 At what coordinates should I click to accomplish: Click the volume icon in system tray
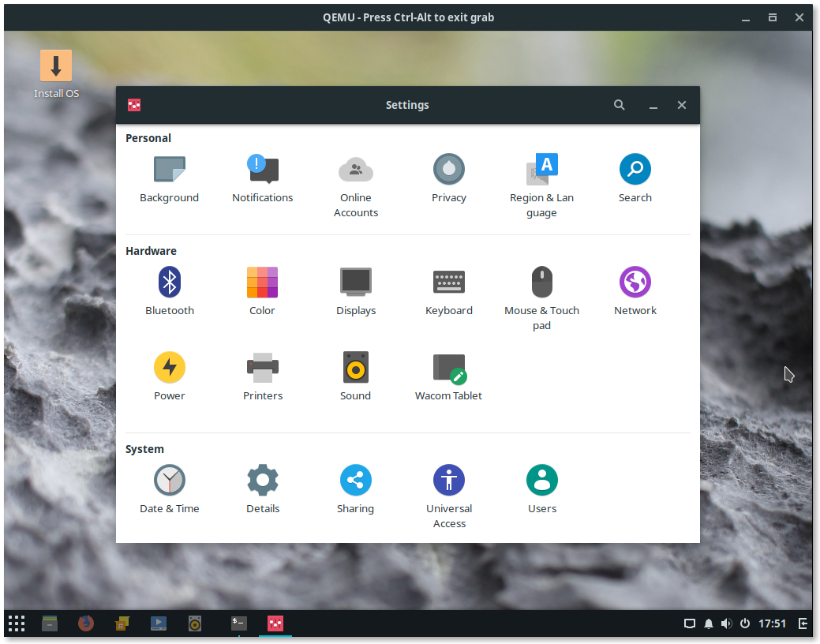tap(726, 623)
